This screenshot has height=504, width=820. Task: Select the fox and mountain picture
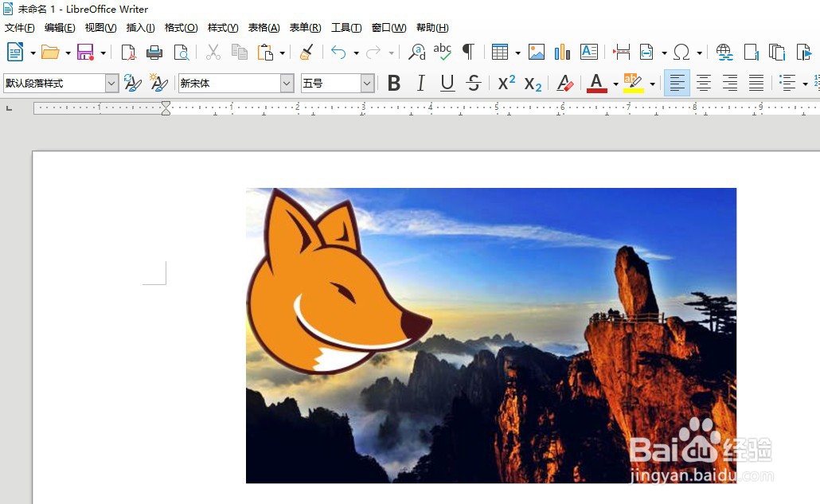[491, 336]
